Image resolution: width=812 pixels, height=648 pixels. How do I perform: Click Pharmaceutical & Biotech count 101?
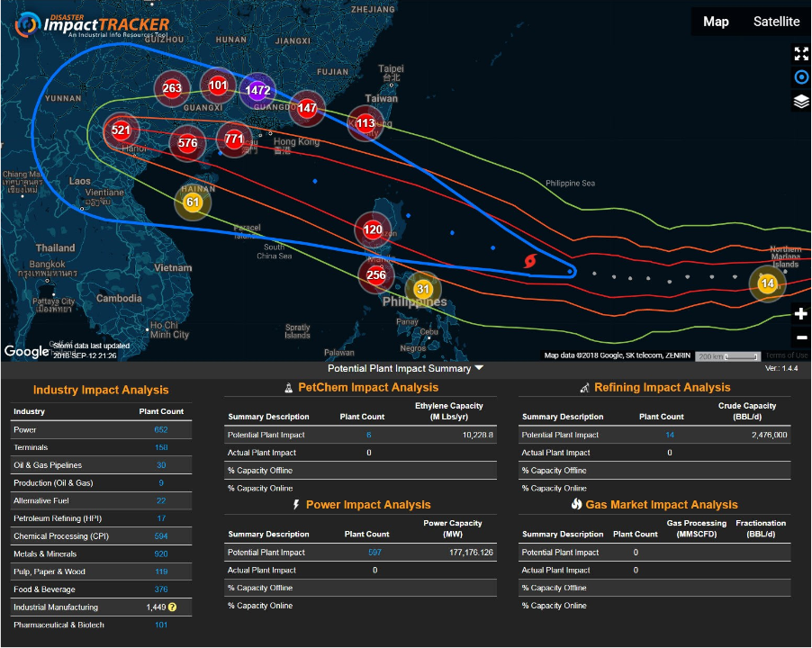pos(161,625)
